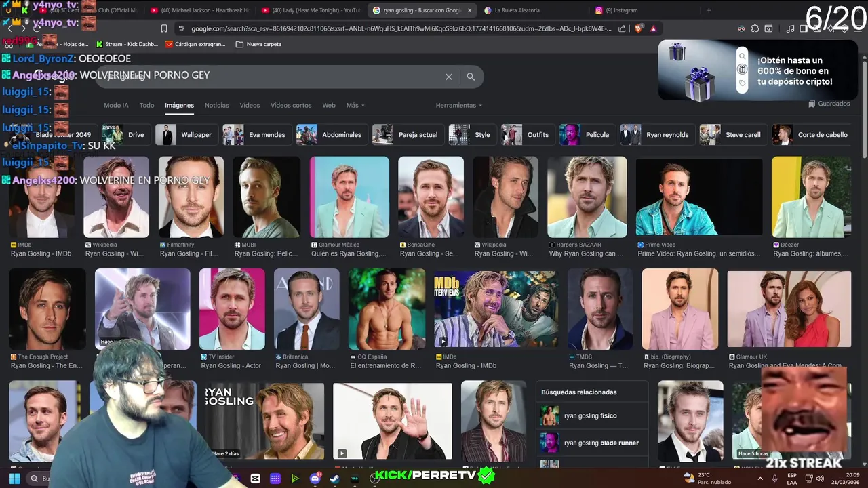Image resolution: width=868 pixels, height=488 pixels.
Task: Filter images by Corte de cabello chip
Action: pyautogui.click(x=811, y=135)
